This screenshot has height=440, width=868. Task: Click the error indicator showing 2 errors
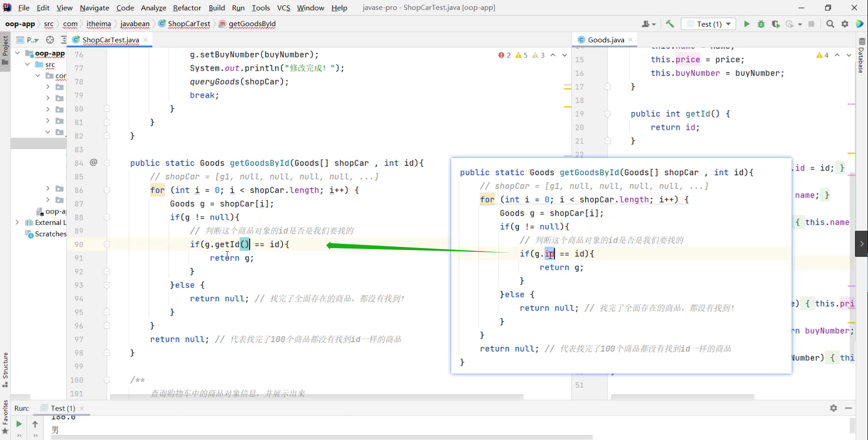(505, 55)
